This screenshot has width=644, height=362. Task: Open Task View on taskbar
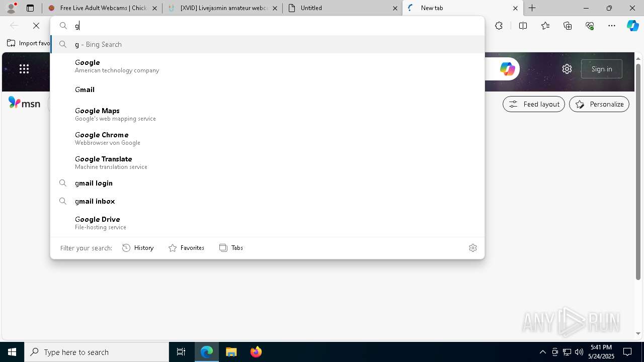coord(181,352)
